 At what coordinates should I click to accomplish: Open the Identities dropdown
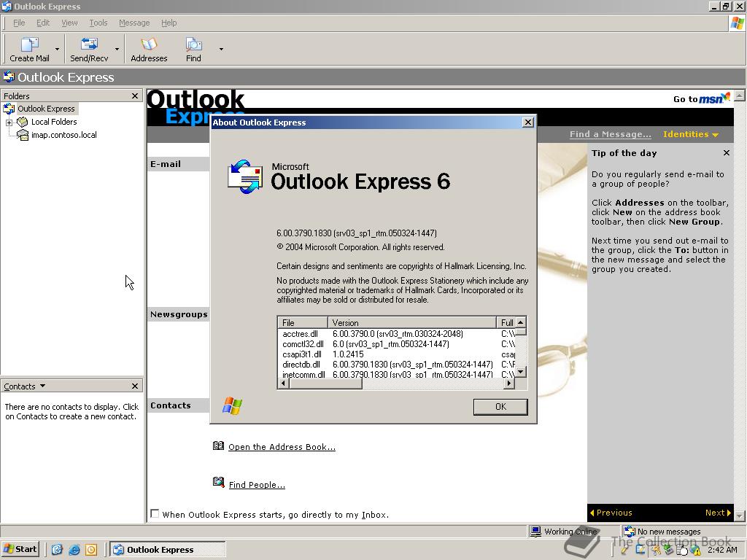pyautogui.click(x=690, y=134)
